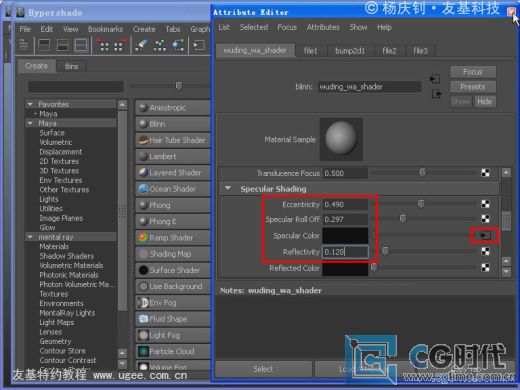Collapse the Specular Shading section
520x390 pixels.
pos(228,188)
